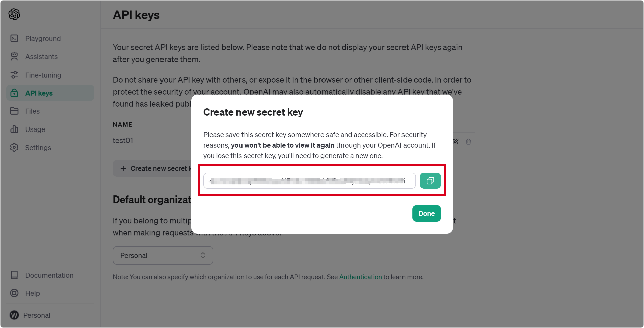
Task: Click the OpenAI logo
Action: [15, 14]
